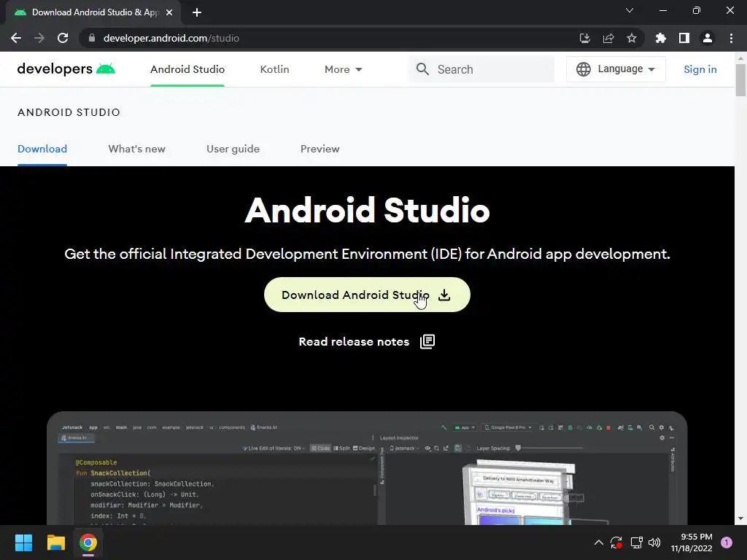Select the Download sub-tab
Image resolution: width=747 pixels, height=560 pixels.
click(42, 149)
